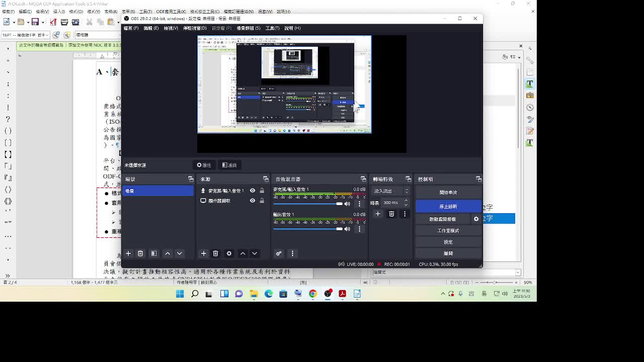Move scene up with the up arrow
This screenshot has width=644, height=362.
click(x=168, y=253)
